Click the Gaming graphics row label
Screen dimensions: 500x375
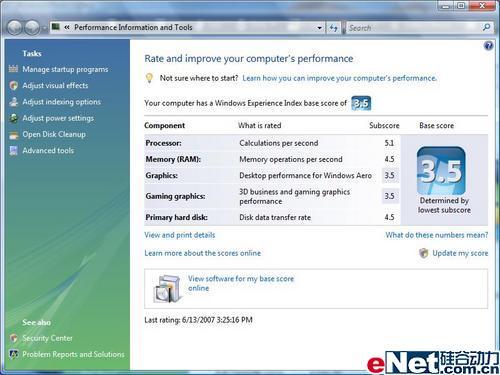175,196
